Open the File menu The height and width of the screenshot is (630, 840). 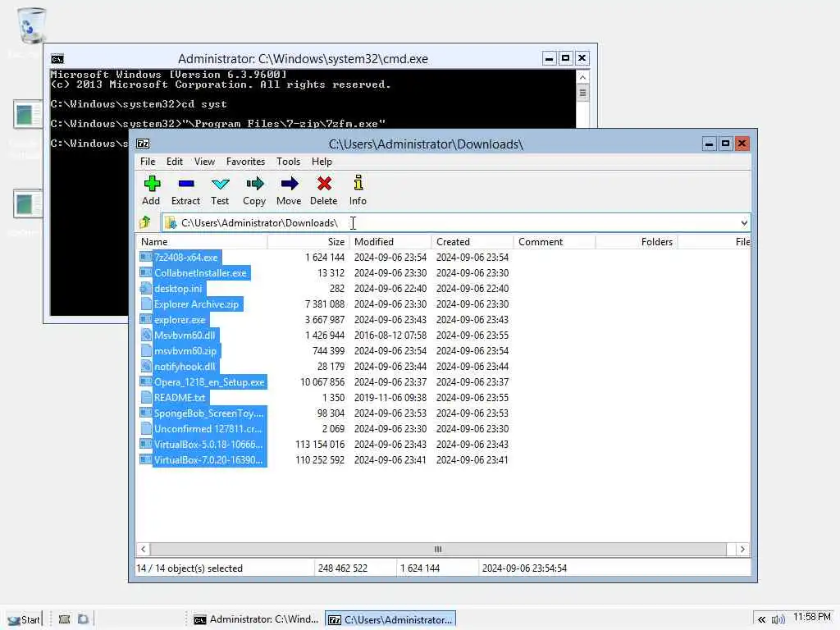[x=148, y=162]
